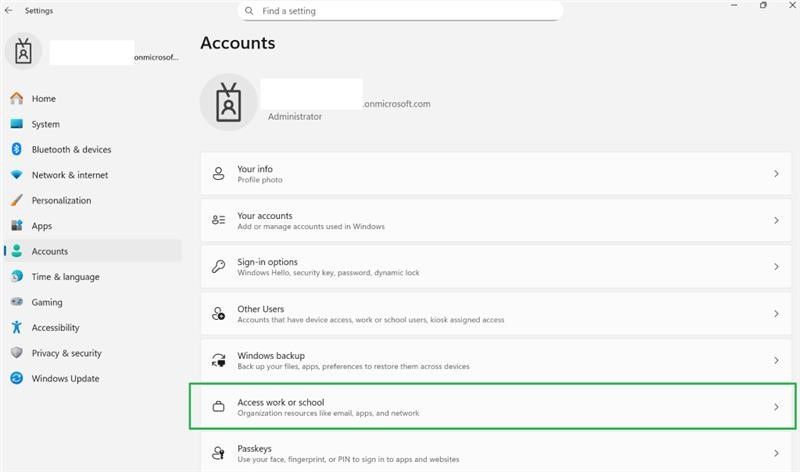The image size is (800, 472).
Task: Expand the Your accounts row chevron
Action: pos(776,220)
